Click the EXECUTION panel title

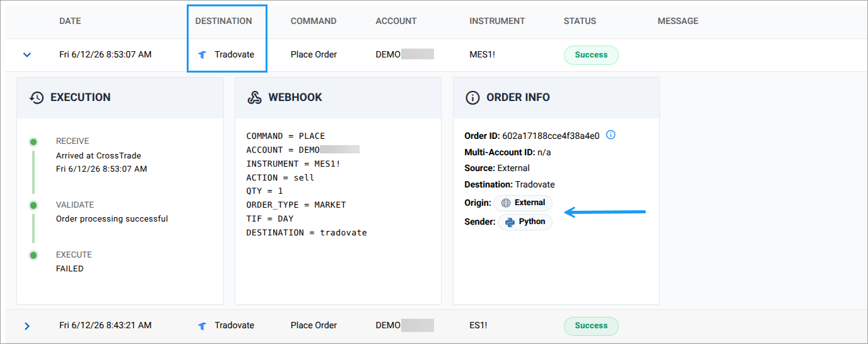click(80, 98)
